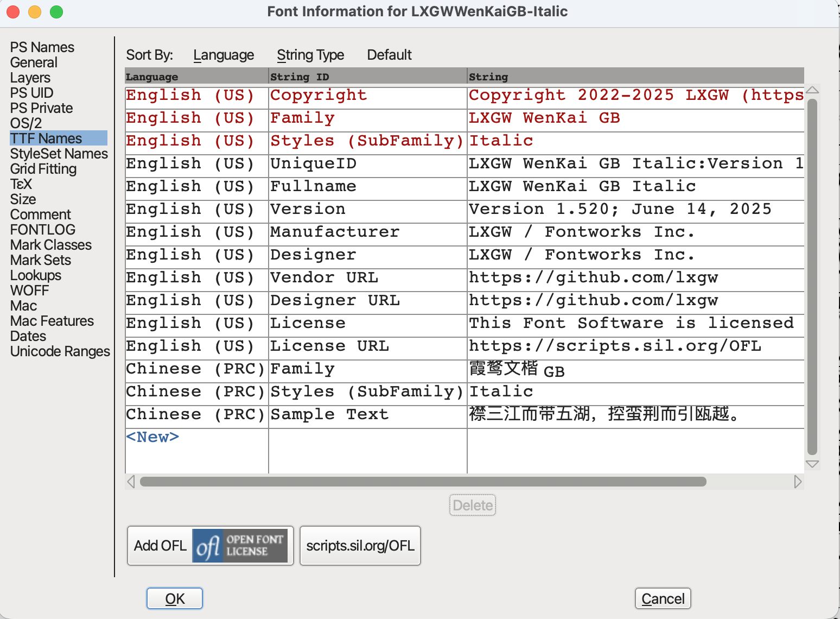Click the vertical scrollbar thumb
The width and height of the screenshot is (840, 619).
(812, 277)
